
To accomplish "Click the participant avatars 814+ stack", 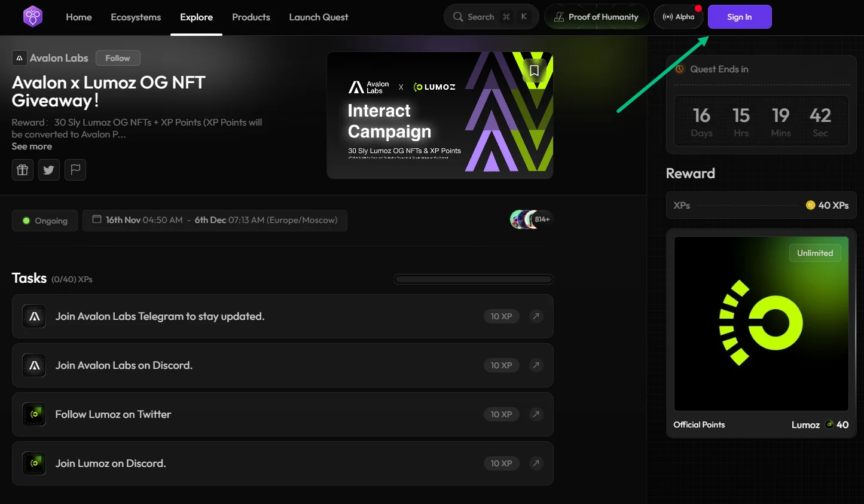I will click(x=531, y=219).
